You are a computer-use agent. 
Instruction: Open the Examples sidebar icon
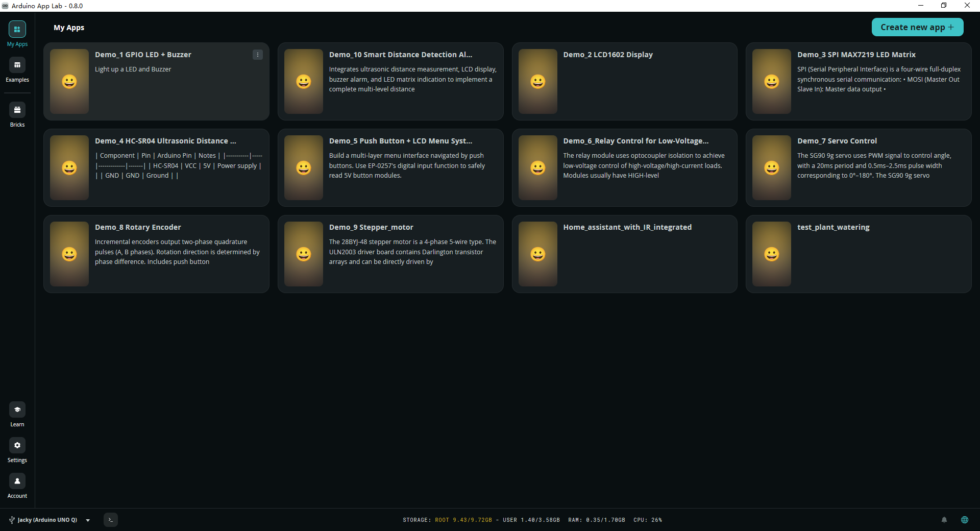tap(17, 65)
